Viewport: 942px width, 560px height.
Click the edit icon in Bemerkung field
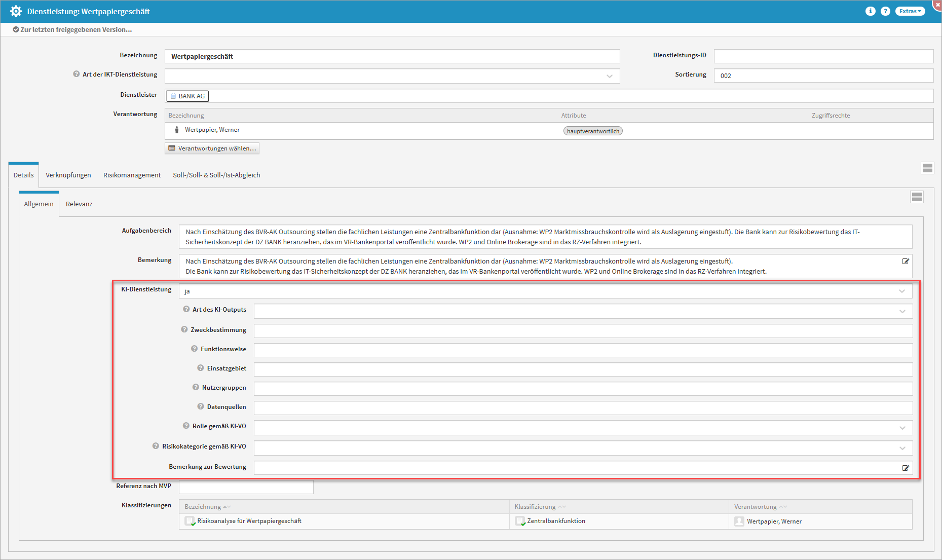tap(906, 262)
